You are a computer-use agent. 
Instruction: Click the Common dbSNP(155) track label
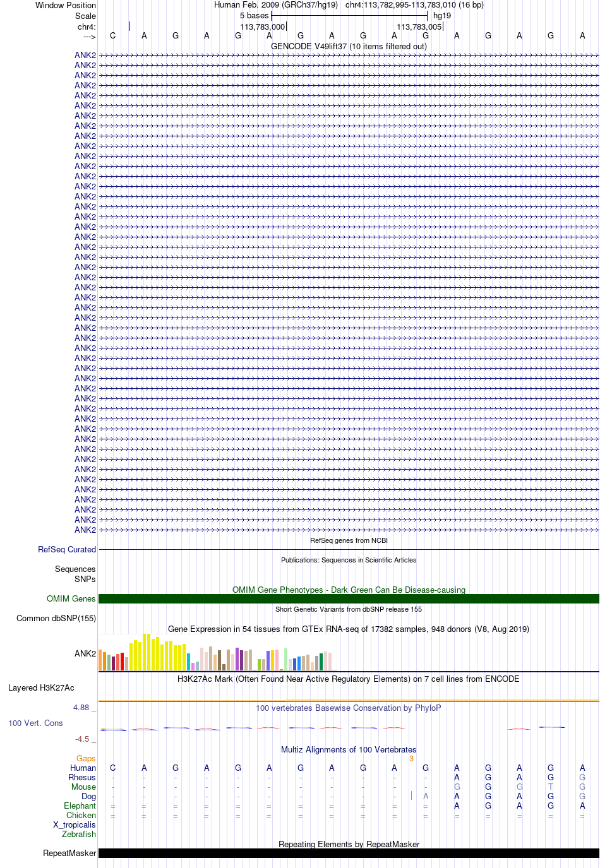pos(56,618)
